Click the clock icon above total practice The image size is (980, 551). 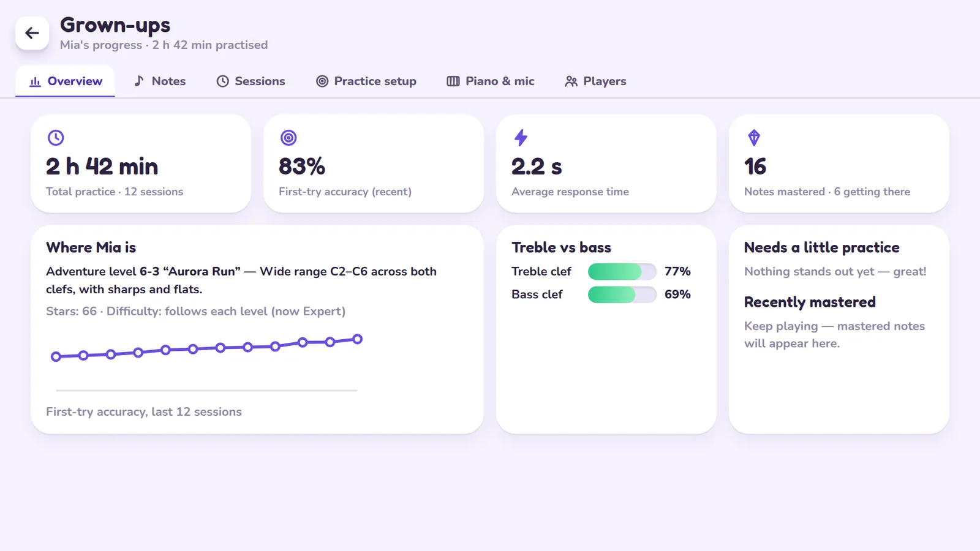click(x=56, y=138)
